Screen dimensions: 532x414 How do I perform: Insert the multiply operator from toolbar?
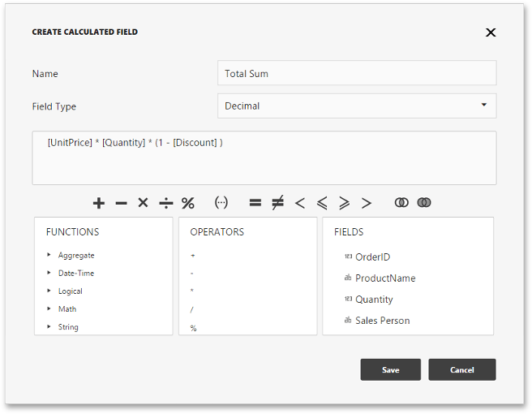pyautogui.click(x=144, y=203)
